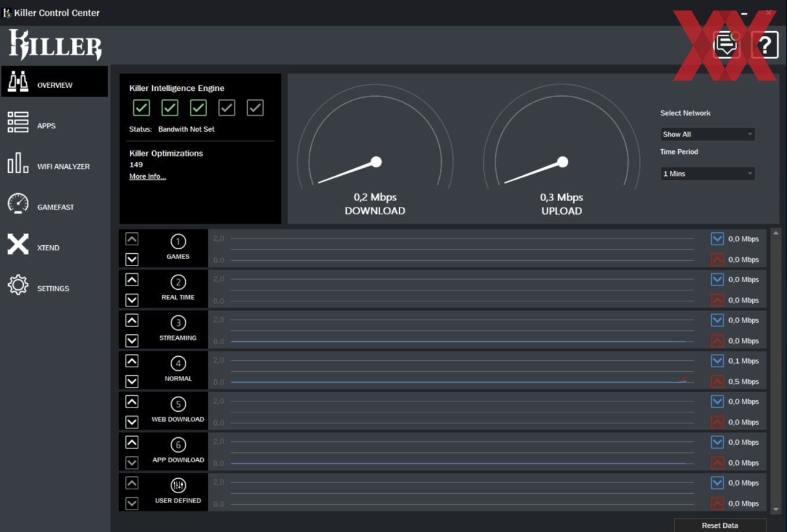This screenshot has height=532, width=787.
Task: Click the 'Bandwith Not Set' status text
Action: pos(186,129)
